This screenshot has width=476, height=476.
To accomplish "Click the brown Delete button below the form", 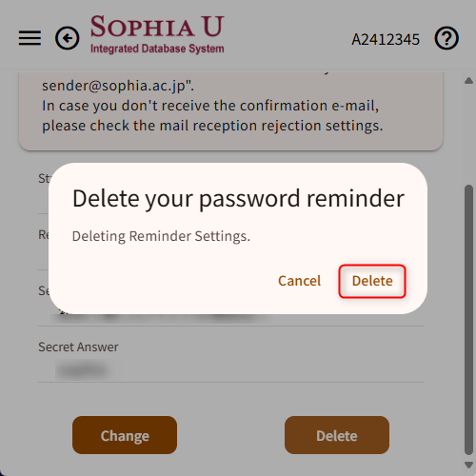I will [x=337, y=435].
